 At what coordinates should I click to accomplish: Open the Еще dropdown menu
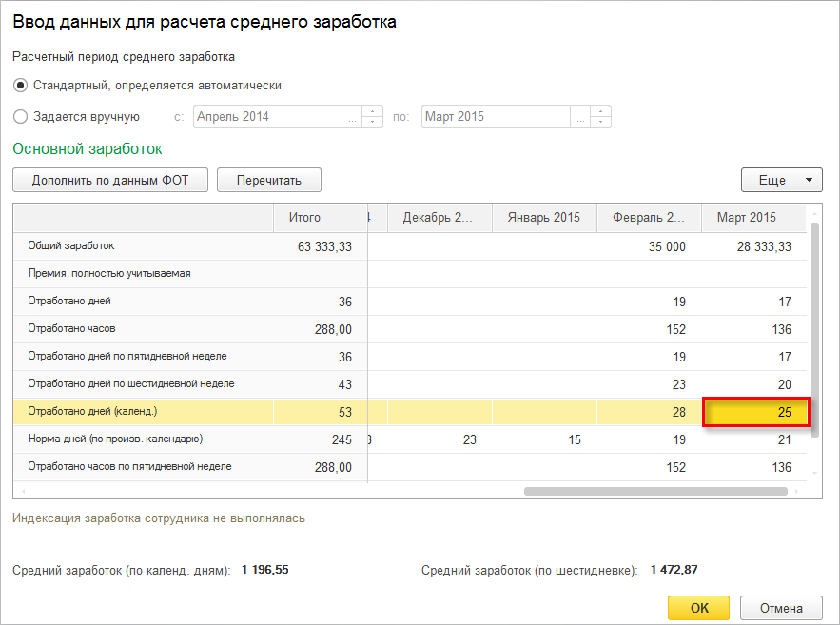tap(781, 180)
